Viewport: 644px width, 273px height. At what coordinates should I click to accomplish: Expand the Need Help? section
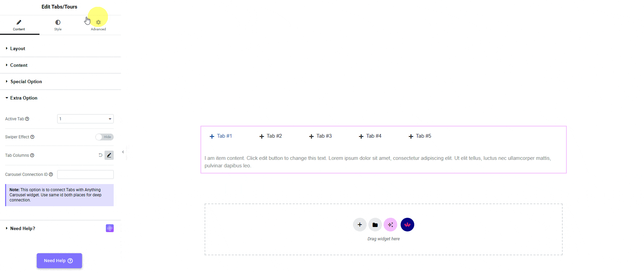pyautogui.click(x=22, y=228)
